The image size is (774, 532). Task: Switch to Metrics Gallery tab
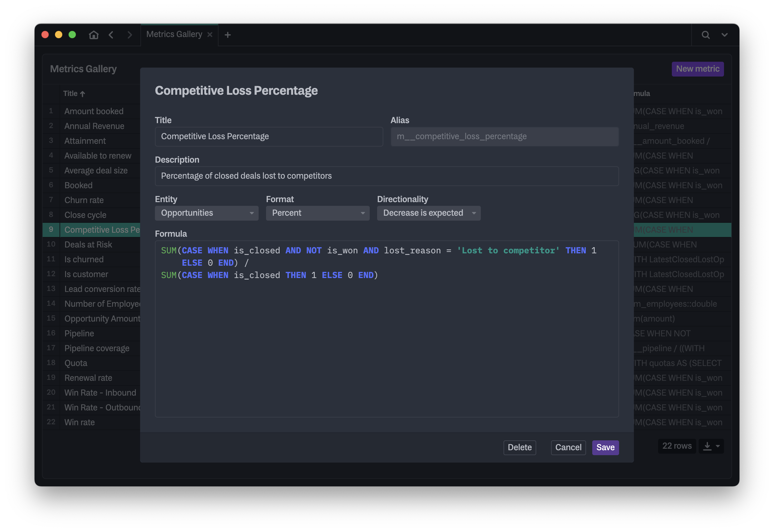pos(174,34)
